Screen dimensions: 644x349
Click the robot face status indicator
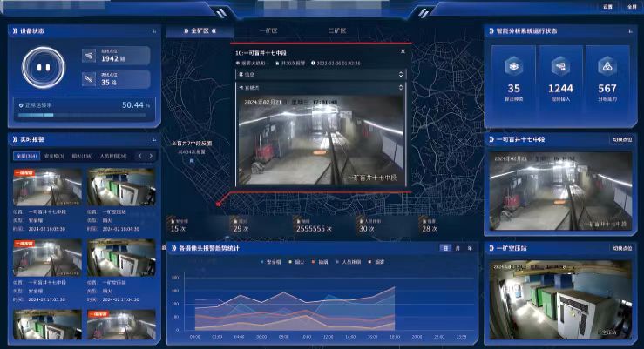(x=44, y=67)
